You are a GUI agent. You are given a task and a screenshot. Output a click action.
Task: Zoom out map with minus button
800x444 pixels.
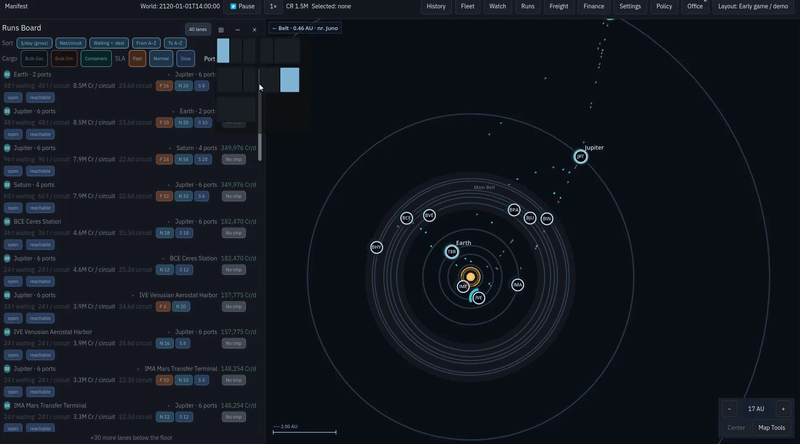729,409
